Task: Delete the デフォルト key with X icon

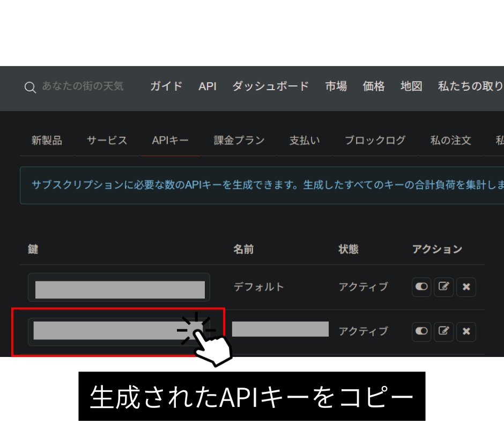Action: 466,287
